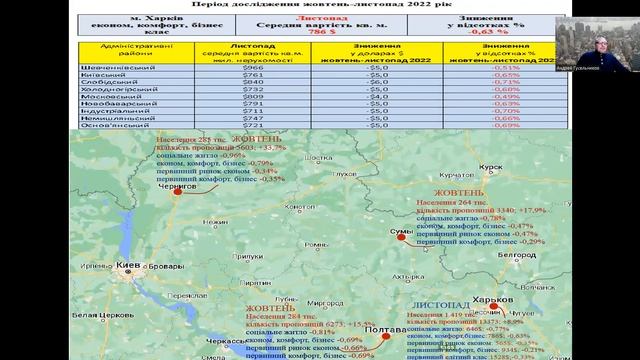Click the '-0,51%' cell in the Шевченківський row
This screenshot has height=360, width=640.
coord(505,68)
